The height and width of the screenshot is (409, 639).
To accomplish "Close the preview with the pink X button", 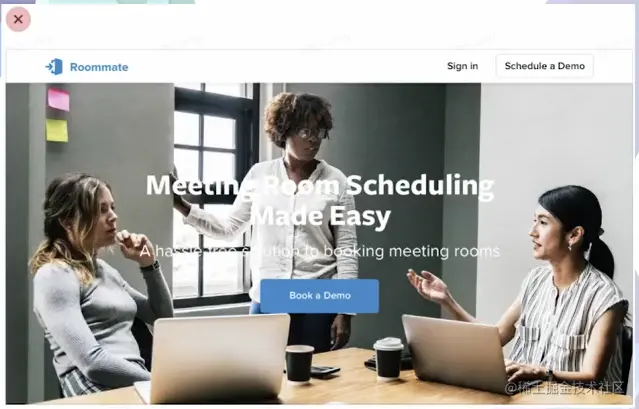I will click(18, 19).
